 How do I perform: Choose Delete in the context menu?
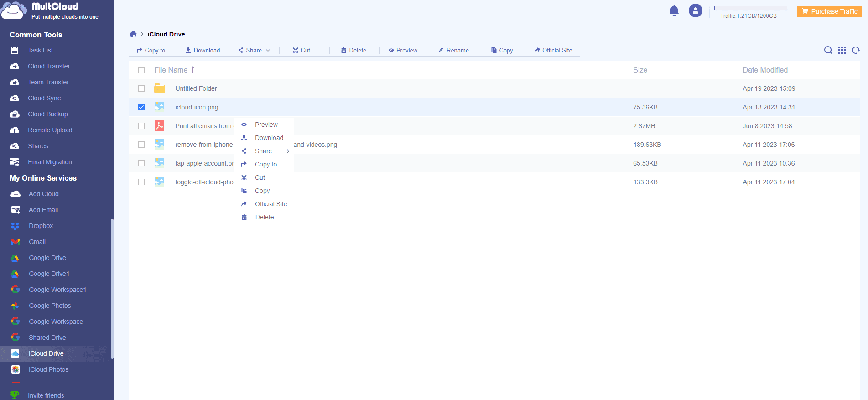264,217
